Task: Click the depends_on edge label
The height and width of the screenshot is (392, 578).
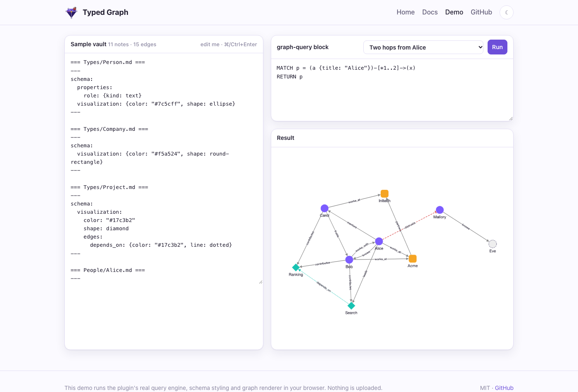Action: click(x=324, y=286)
